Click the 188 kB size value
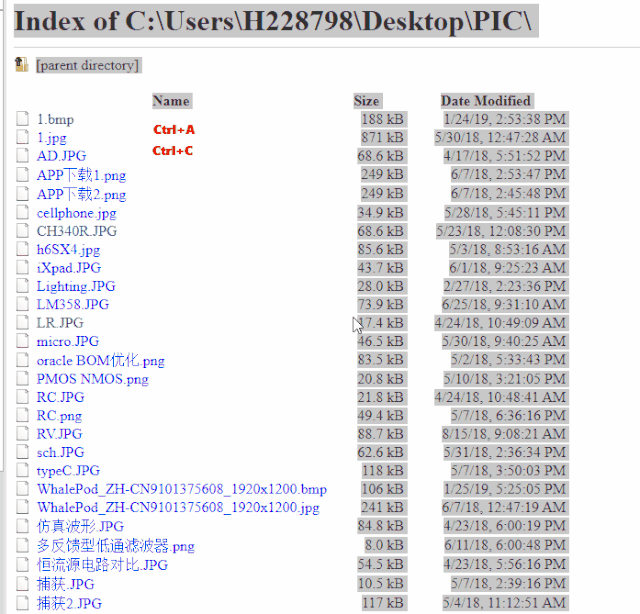The image size is (640, 614). pos(382,119)
